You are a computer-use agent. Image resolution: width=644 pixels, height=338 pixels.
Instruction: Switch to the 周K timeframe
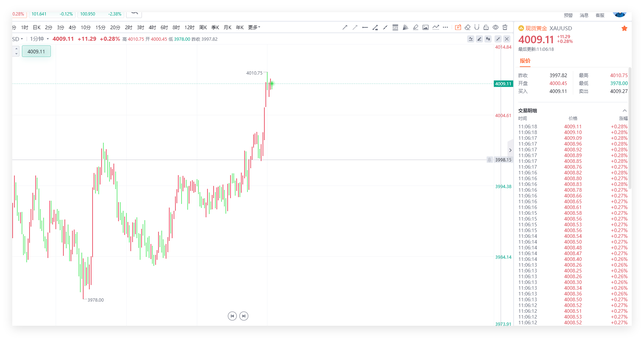(203, 27)
